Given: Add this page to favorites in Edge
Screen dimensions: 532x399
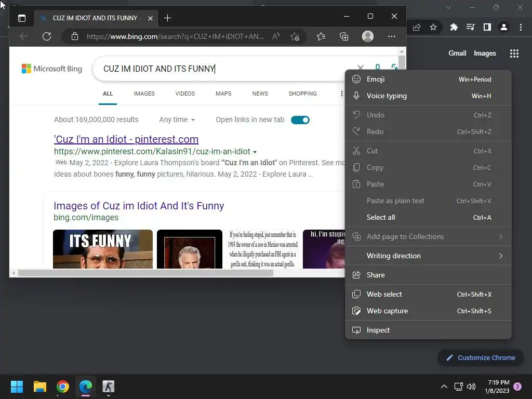Looking at the screenshot, I should (295, 36).
